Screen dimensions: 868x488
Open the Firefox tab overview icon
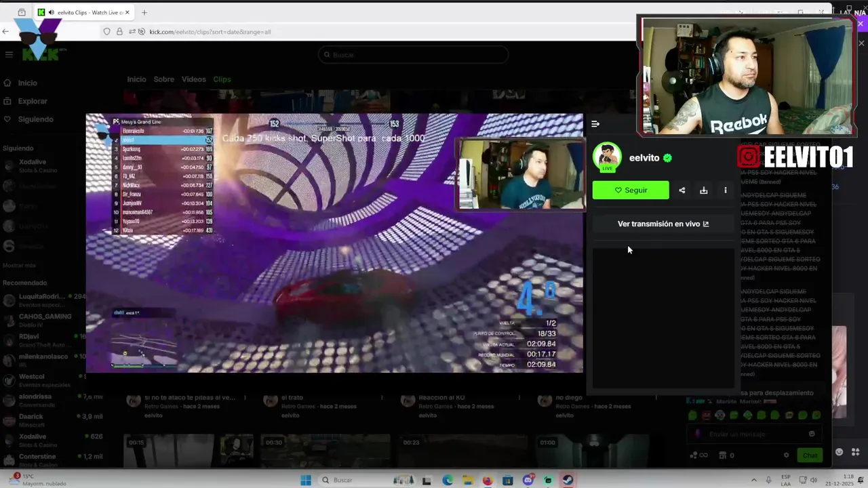coord(22,12)
